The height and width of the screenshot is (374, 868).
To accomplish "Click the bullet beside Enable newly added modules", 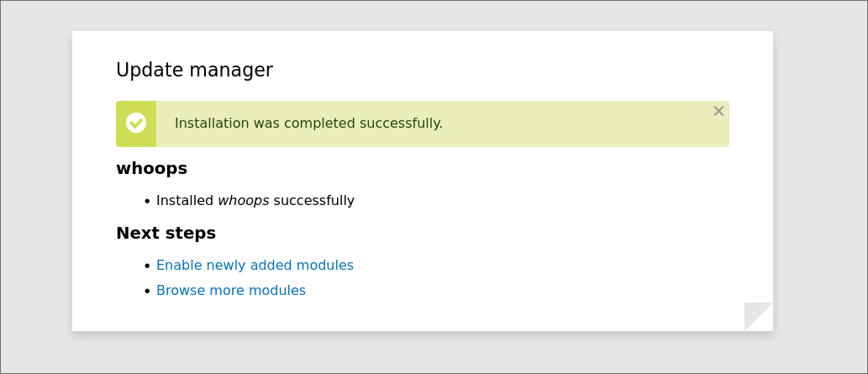I will pos(147,266).
